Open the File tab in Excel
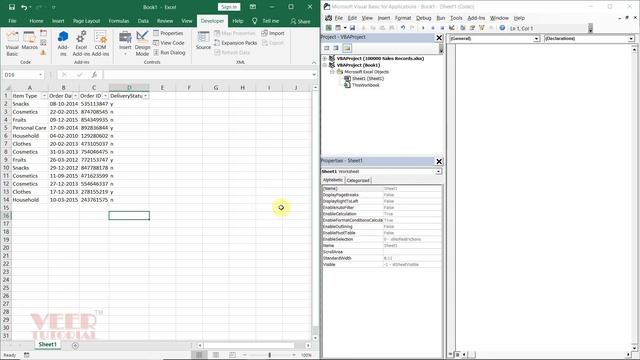Screen dimensions: 640x360 (13, 21)
